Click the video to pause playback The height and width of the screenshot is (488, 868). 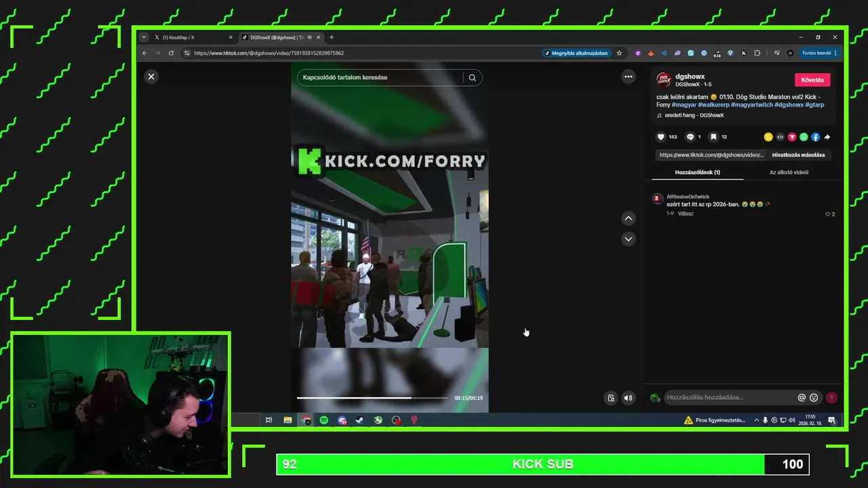point(389,237)
